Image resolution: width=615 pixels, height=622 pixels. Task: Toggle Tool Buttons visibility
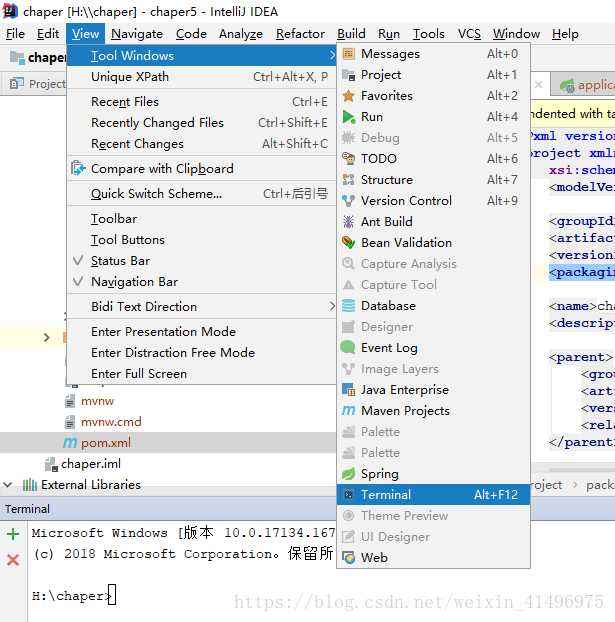202,240
